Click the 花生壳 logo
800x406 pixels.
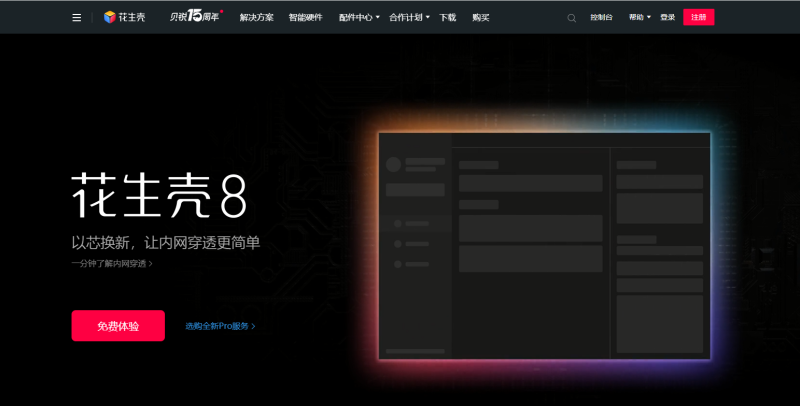click(x=124, y=17)
